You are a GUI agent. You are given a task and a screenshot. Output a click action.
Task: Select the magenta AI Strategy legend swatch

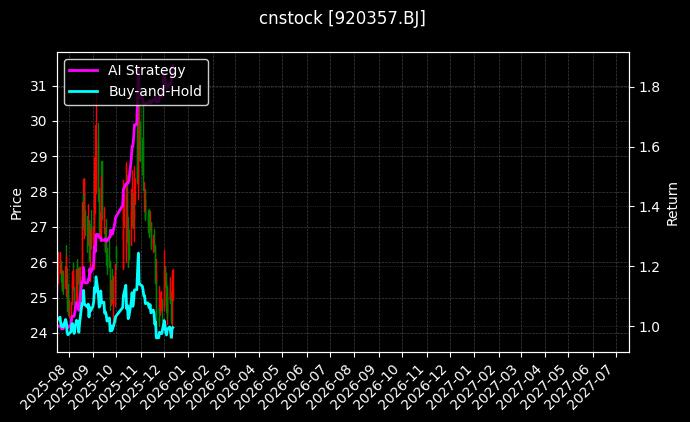pyautogui.click(x=83, y=70)
